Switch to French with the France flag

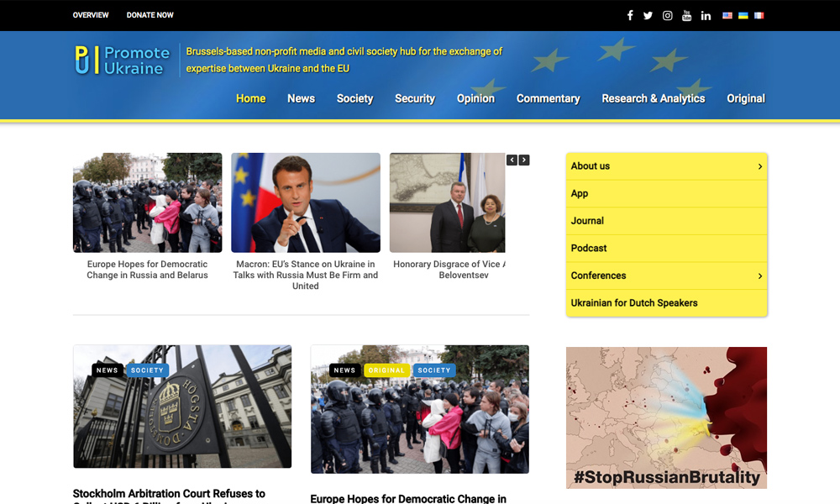coord(759,15)
